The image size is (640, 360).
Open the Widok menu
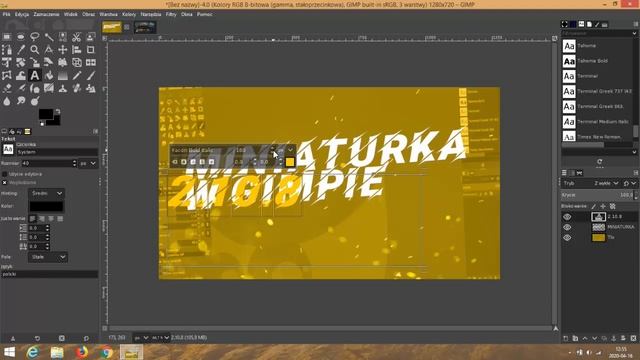tap(71, 14)
